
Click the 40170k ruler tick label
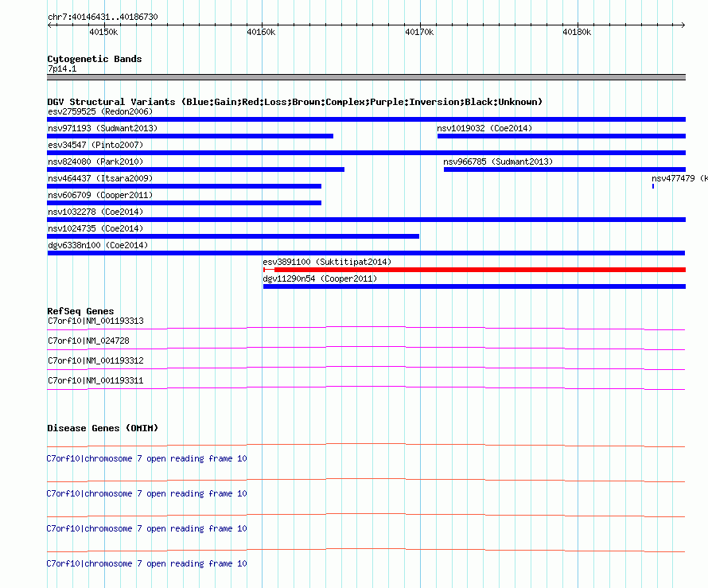[x=419, y=32]
